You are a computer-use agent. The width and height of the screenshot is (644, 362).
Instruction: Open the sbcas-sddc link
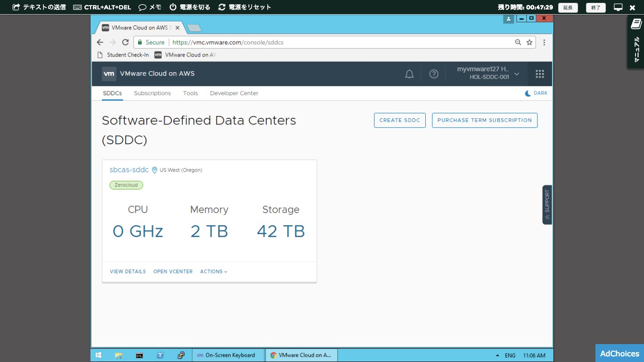click(129, 170)
